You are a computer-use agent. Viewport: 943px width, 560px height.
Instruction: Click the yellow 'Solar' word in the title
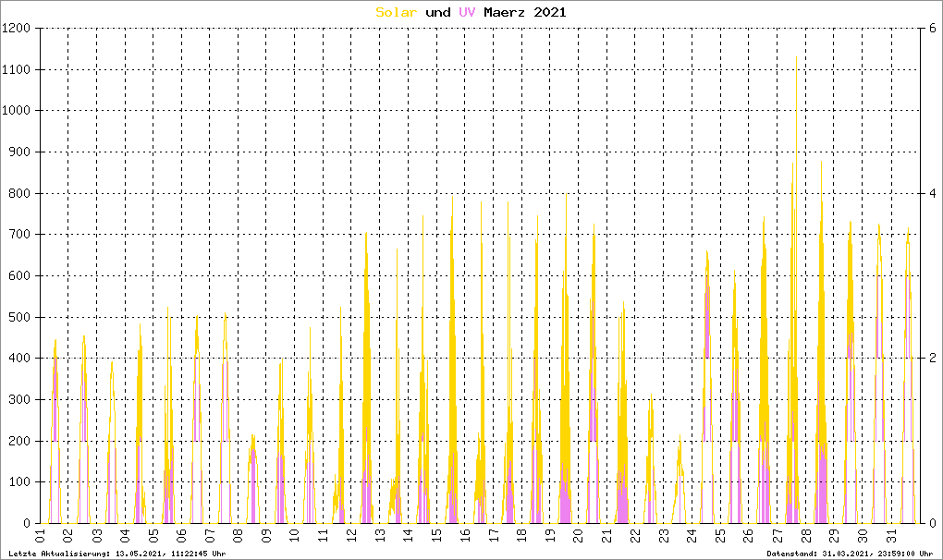point(396,12)
